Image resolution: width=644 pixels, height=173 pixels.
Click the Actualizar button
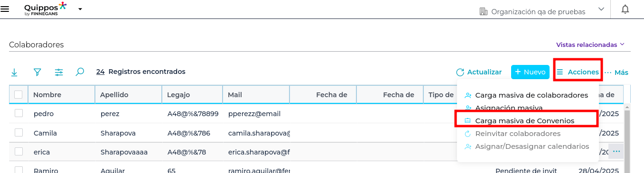tap(479, 72)
